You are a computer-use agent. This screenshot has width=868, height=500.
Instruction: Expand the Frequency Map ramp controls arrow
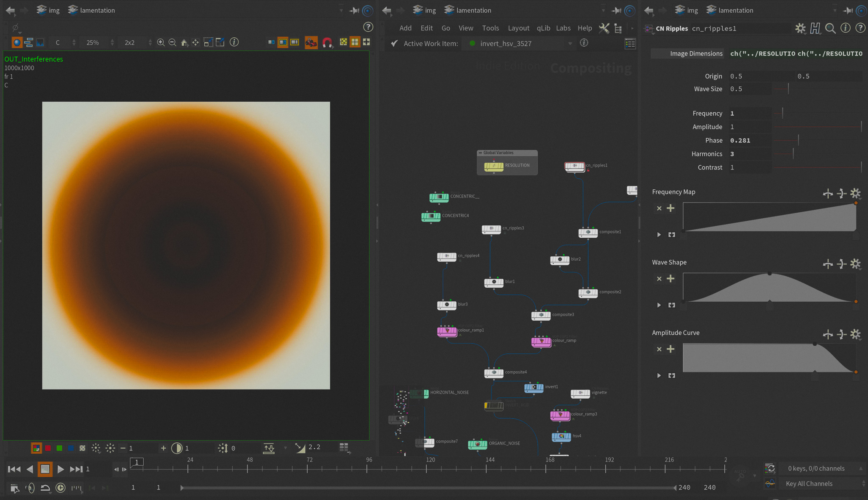point(659,234)
